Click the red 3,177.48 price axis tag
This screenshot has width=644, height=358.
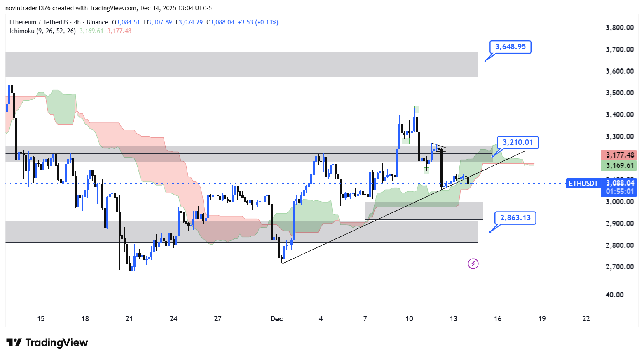[619, 155]
